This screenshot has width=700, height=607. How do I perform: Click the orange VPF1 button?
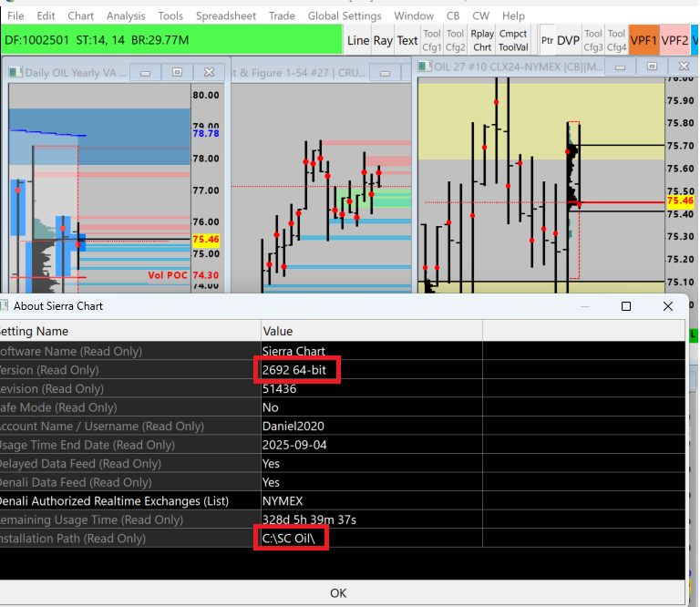(x=643, y=41)
